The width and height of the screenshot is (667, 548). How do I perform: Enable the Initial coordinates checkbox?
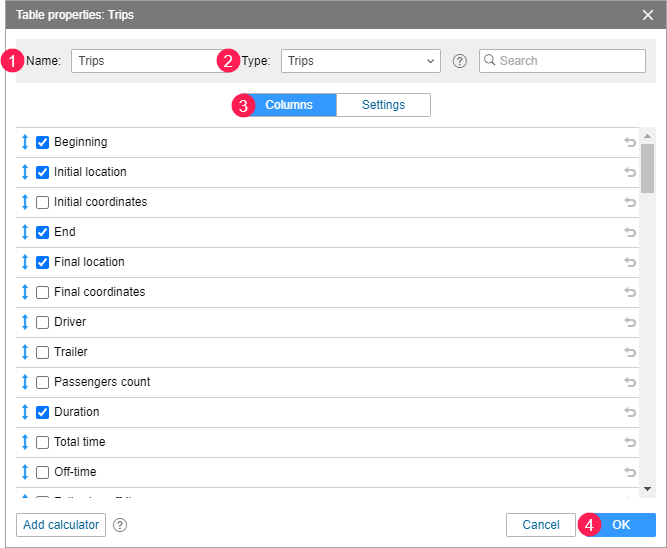(42, 202)
